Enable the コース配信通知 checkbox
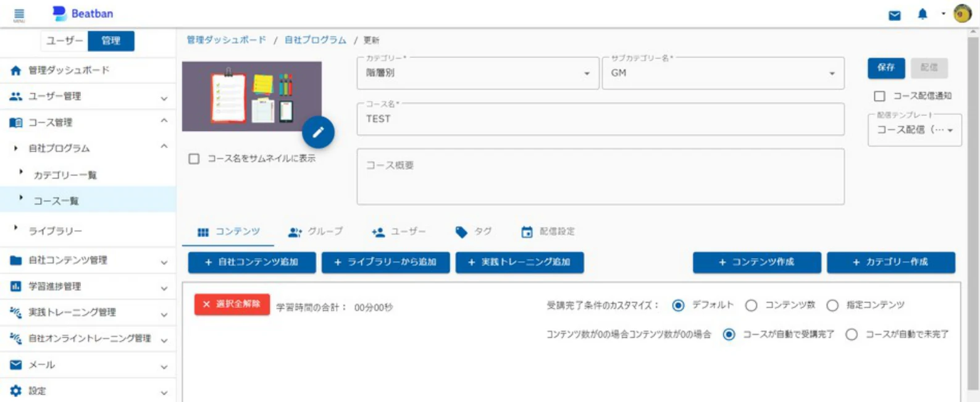Image resolution: width=980 pixels, height=402 pixels. click(879, 96)
